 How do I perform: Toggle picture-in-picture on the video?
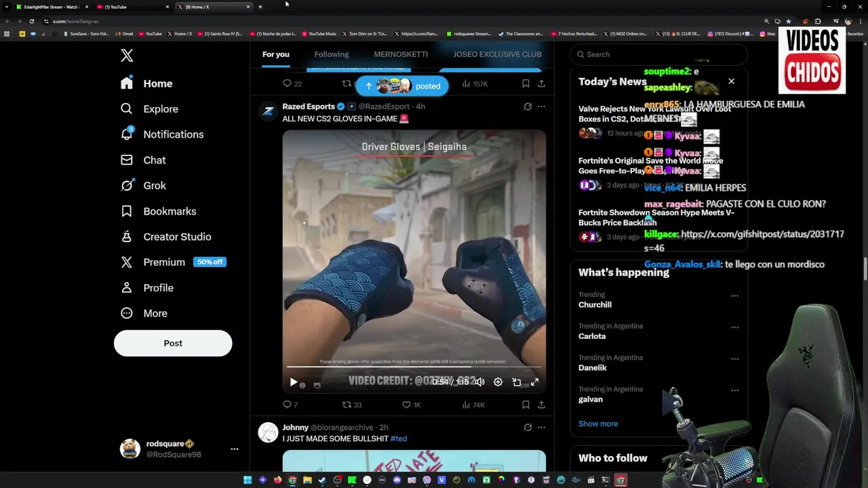pos(516,382)
